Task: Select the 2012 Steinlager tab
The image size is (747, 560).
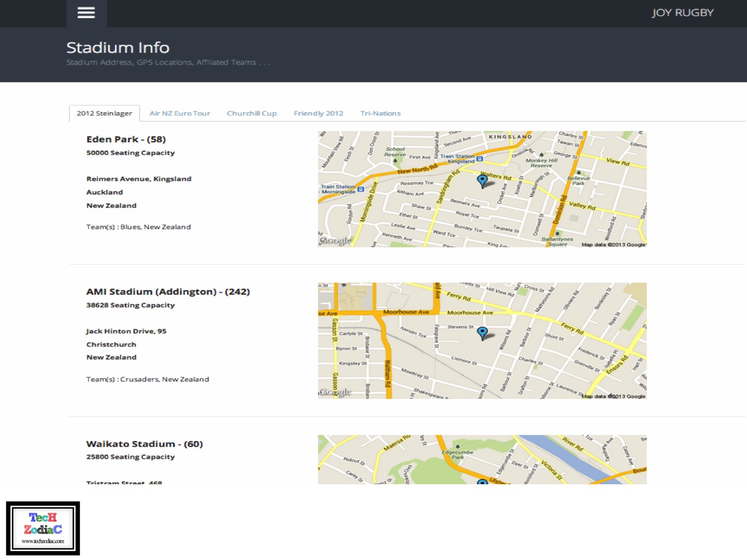Action: pyautogui.click(x=104, y=113)
